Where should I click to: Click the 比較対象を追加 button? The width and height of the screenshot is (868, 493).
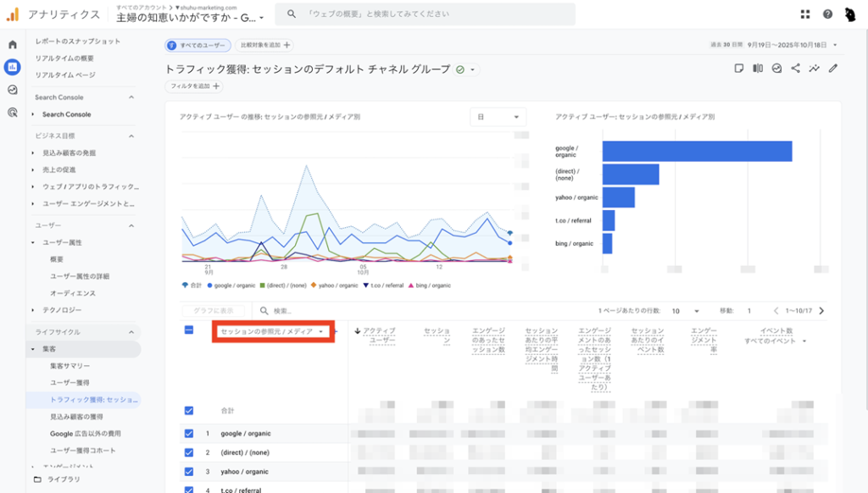tap(264, 45)
